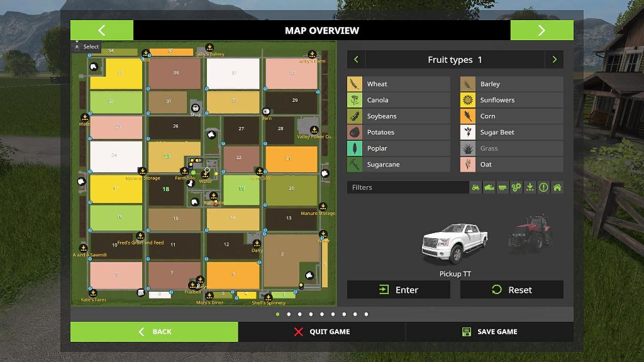Switch to the next menu page arrow

pos(541,30)
